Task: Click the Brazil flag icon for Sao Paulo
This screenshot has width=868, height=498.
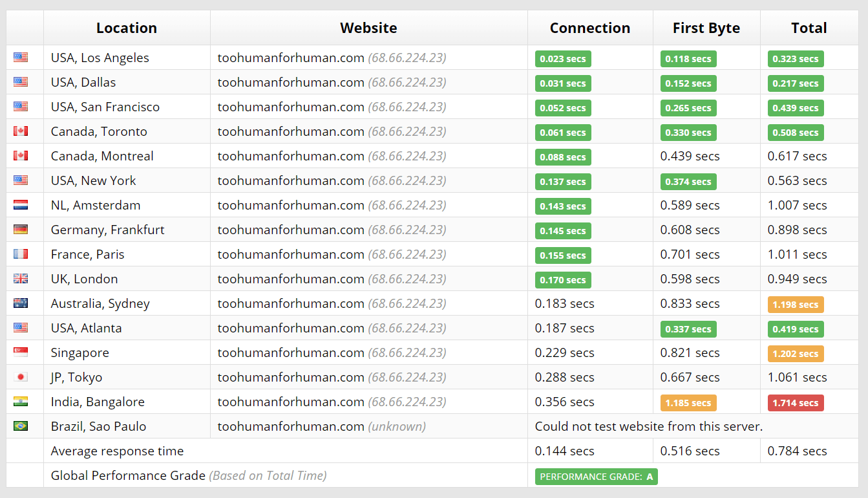Action: pos(21,426)
